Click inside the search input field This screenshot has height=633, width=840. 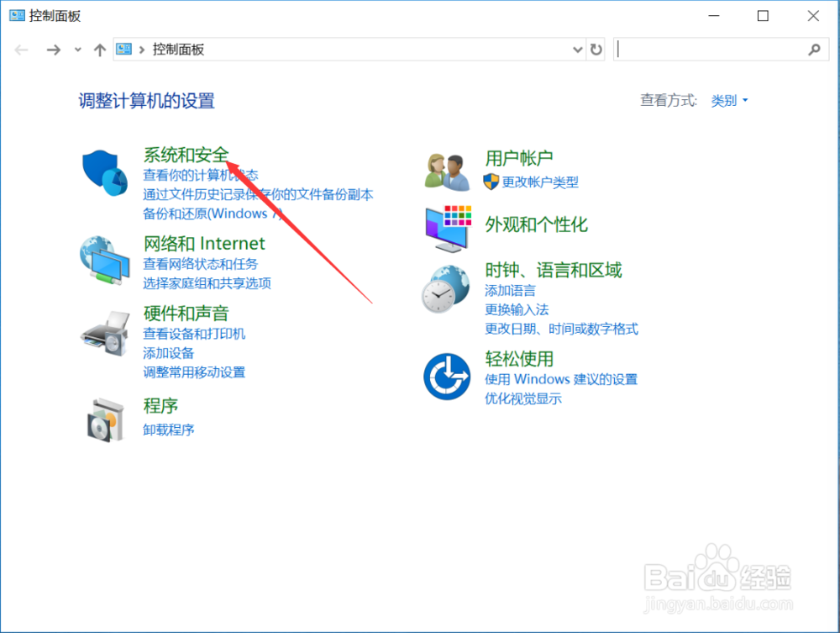[714, 50]
